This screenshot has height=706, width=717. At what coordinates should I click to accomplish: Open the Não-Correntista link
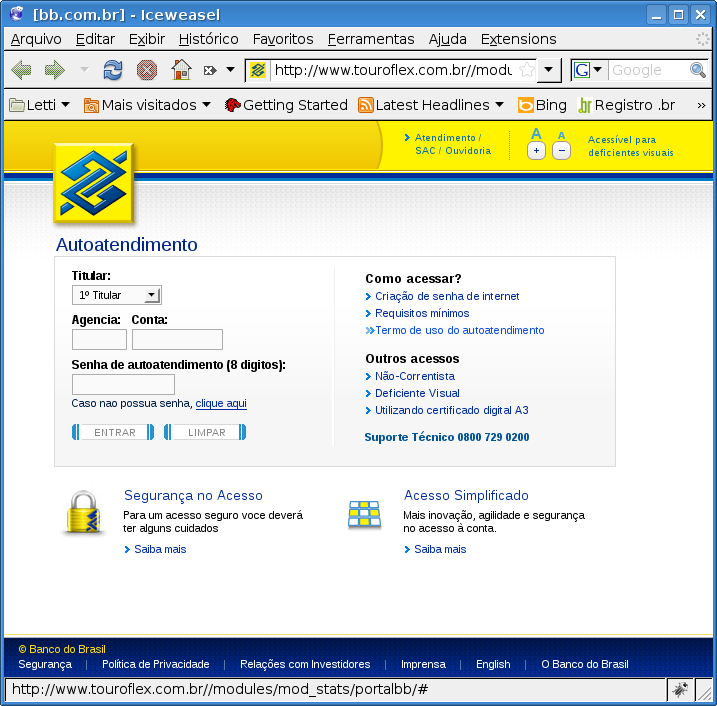click(x=415, y=376)
